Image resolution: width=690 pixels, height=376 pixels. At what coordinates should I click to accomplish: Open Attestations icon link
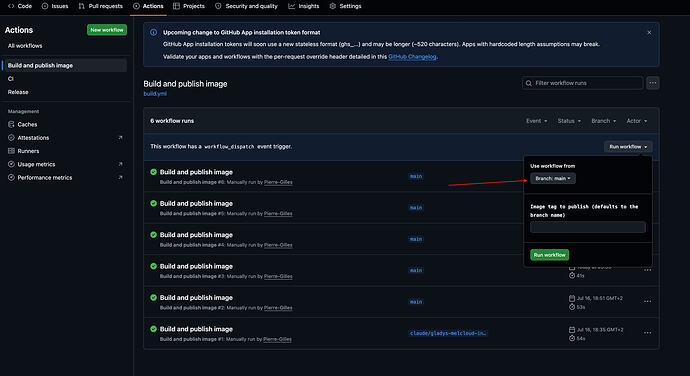pyautogui.click(x=121, y=138)
